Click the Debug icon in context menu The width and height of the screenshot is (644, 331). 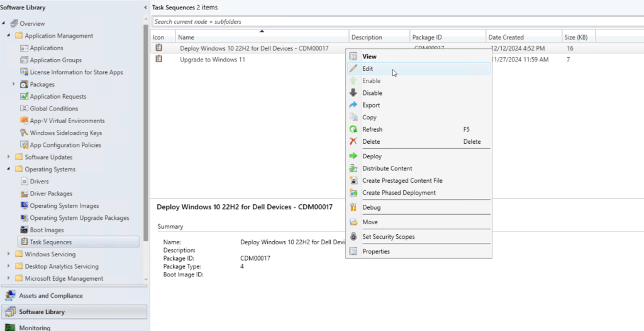click(x=353, y=208)
